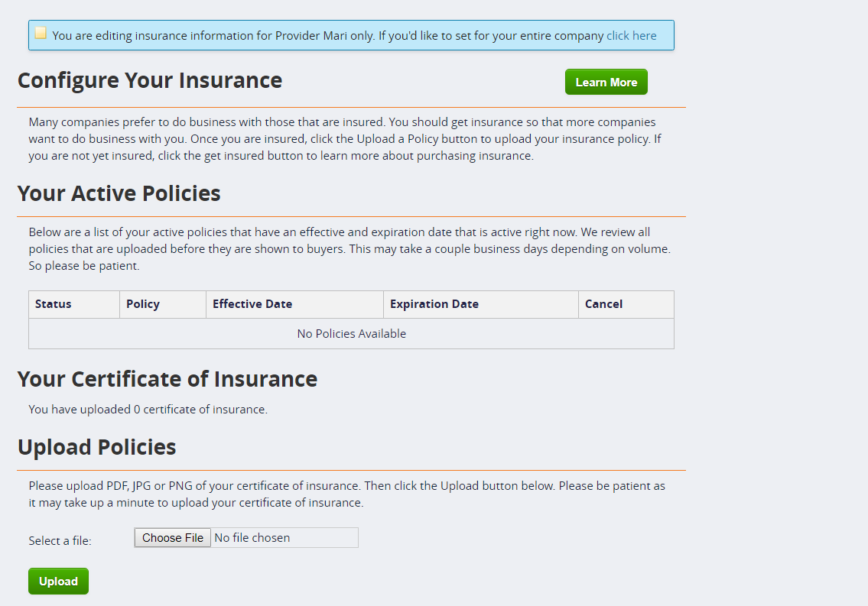Click the 'No Policies Available' table row

coord(352,333)
